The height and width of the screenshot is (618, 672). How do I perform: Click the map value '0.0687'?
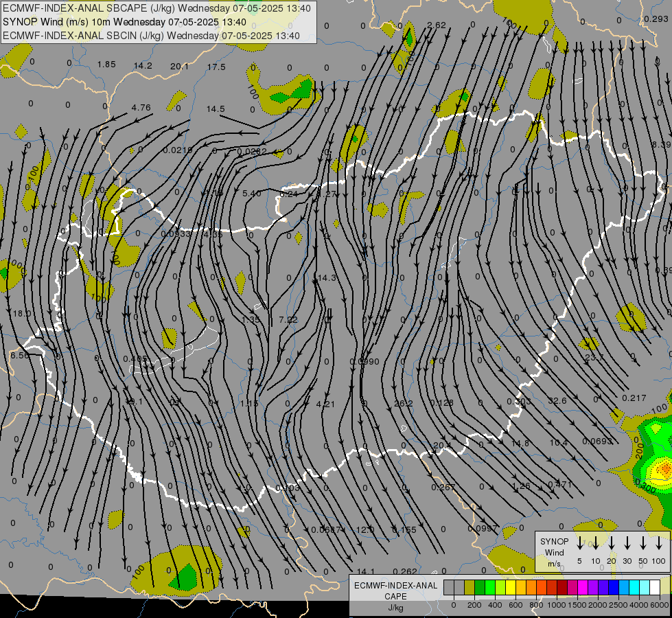coord(326,529)
